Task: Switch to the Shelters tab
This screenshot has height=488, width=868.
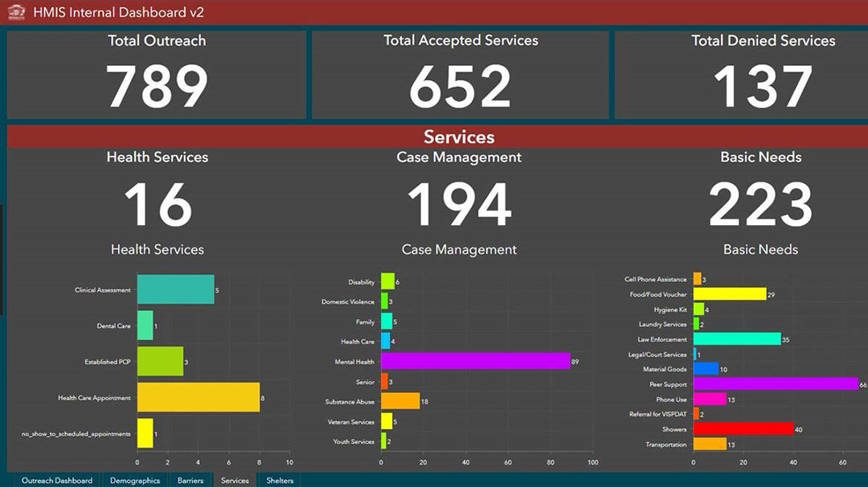Action: click(279, 480)
